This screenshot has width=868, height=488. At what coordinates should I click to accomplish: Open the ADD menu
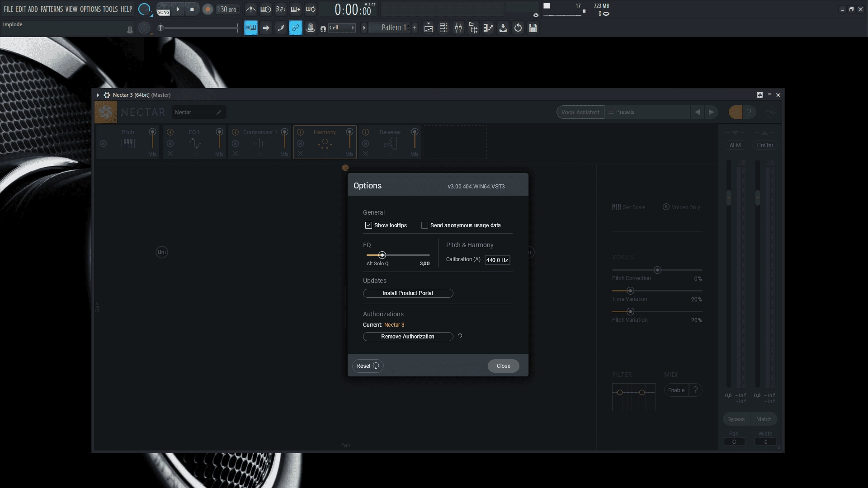(33, 9)
